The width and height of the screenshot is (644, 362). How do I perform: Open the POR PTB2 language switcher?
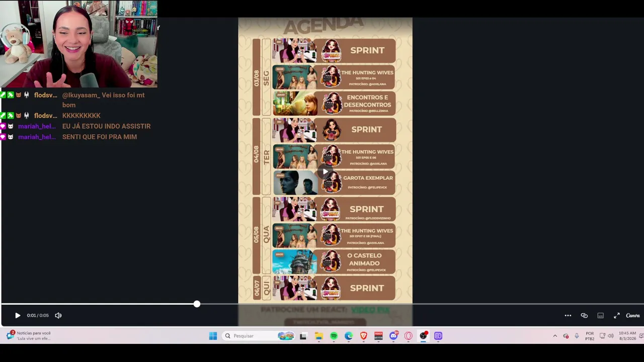coord(590,336)
